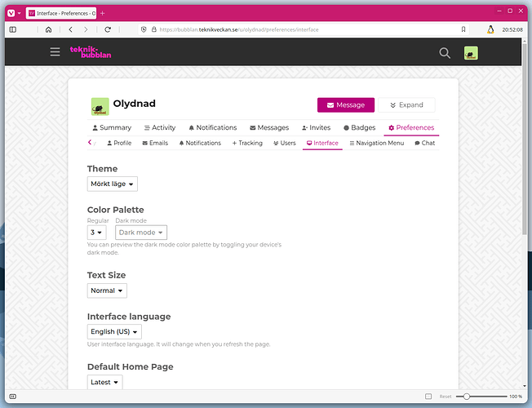The height and width of the screenshot is (408, 532).
Task: Open user avatar menu in header
Action: 471,53
